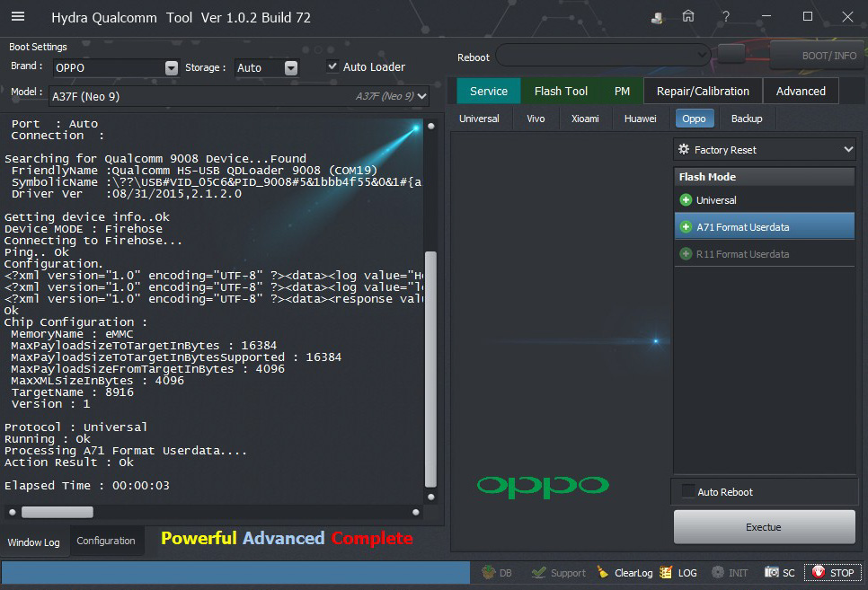
Task: Open the PM tab
Action: click(622, 91)
